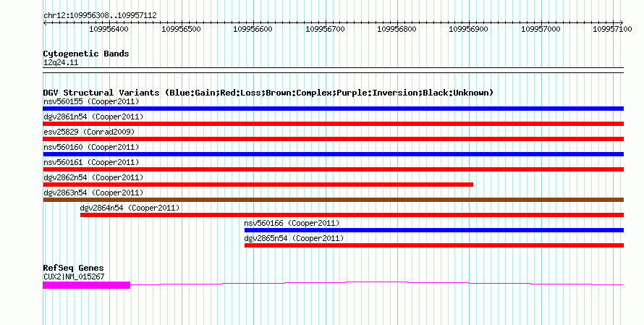Click the nsv560161 (Cooper2011) label

tap(91, 162)
